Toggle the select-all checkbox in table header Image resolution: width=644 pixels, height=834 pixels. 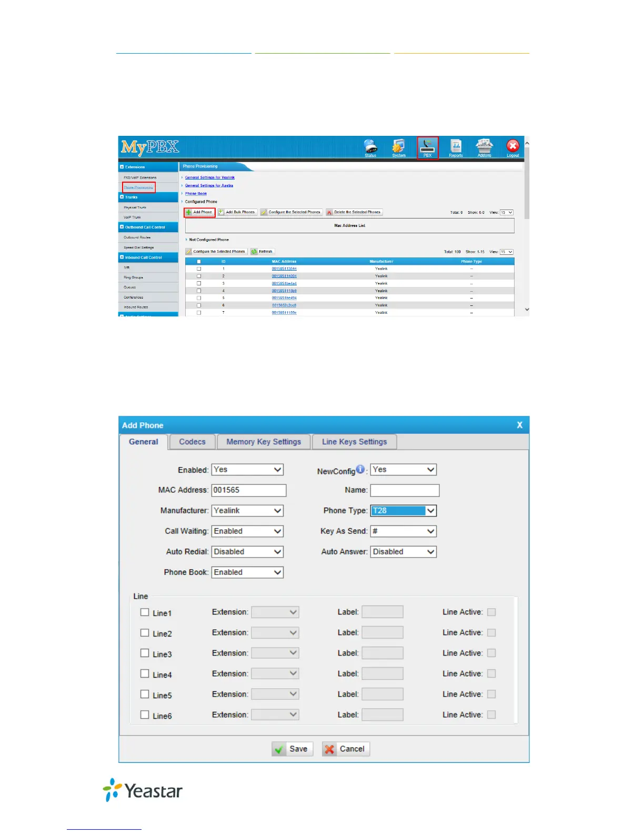tap(199, 261)
